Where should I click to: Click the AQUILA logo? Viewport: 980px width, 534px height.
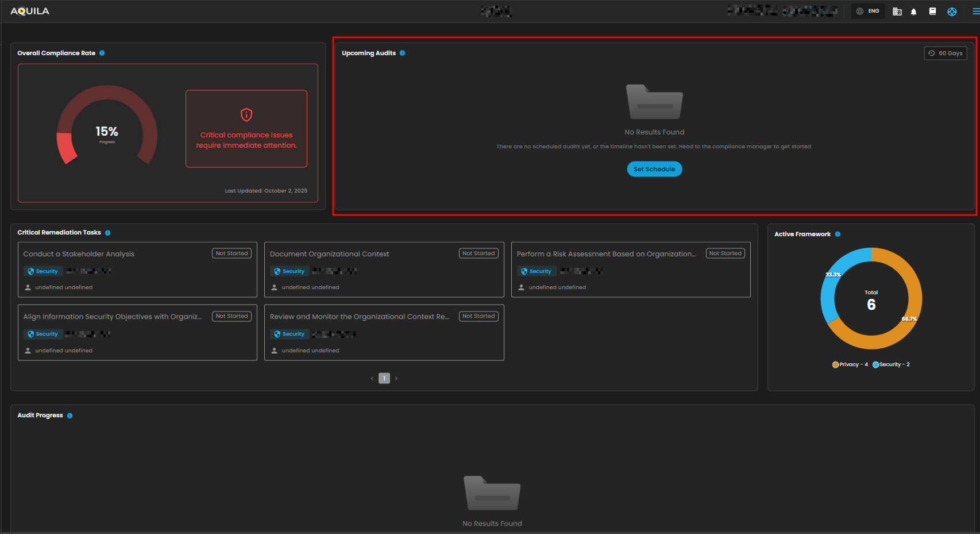point(30,11)
